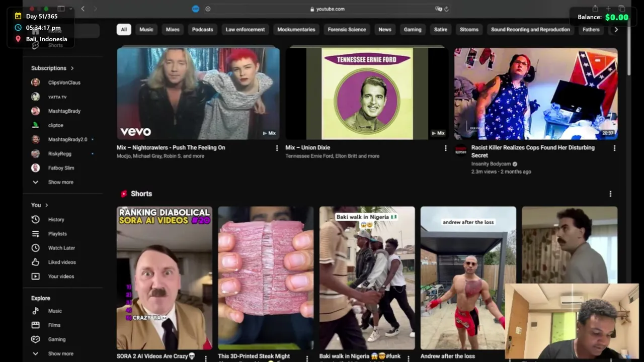Choose the Podcasts filter chip
644x362 pixels.
click(x=203, y=30)
